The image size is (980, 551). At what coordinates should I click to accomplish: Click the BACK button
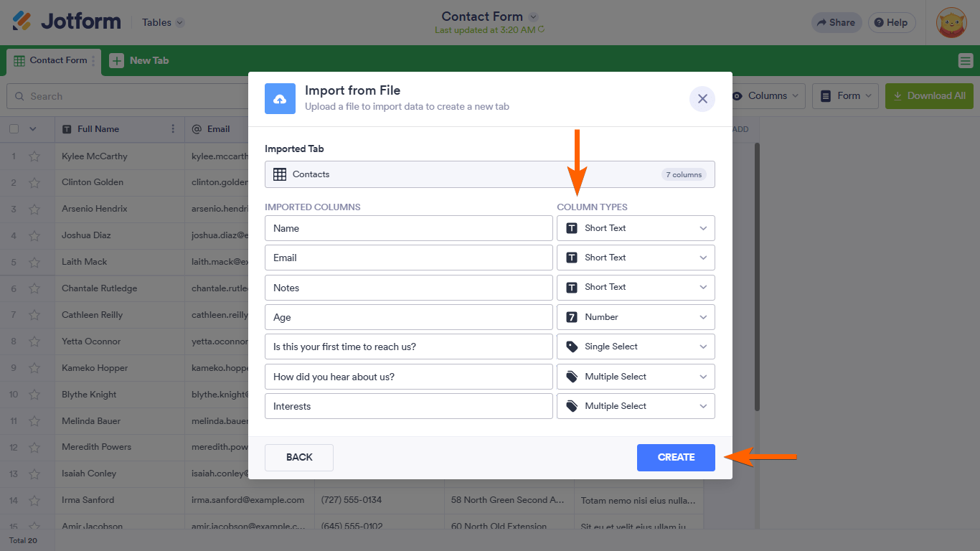299,458
